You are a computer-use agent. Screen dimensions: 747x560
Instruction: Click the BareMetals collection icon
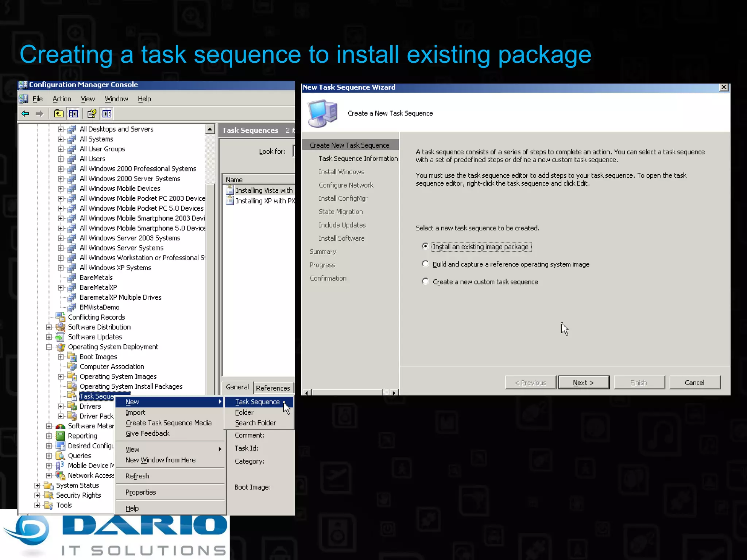click(72, 277)
